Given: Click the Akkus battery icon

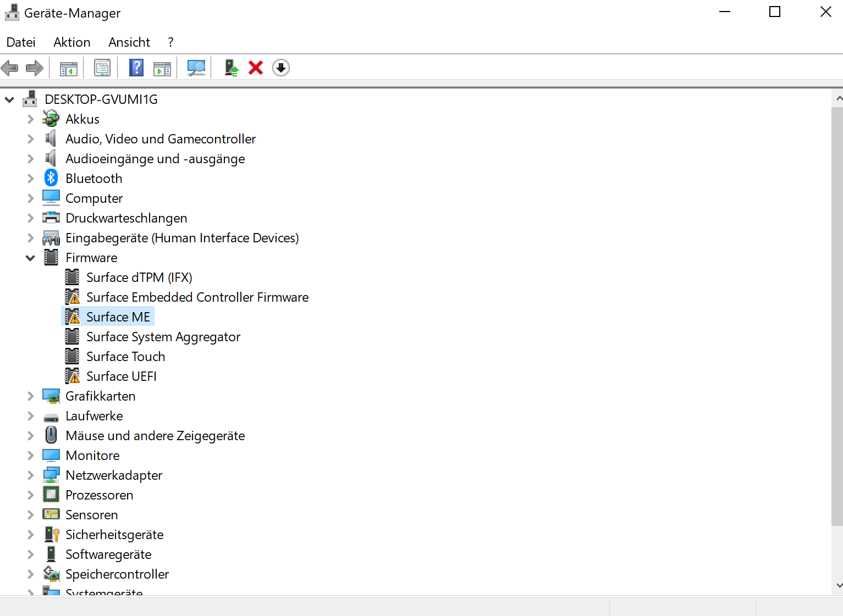Looking at the screenshot, I should [x=51, y=119].
